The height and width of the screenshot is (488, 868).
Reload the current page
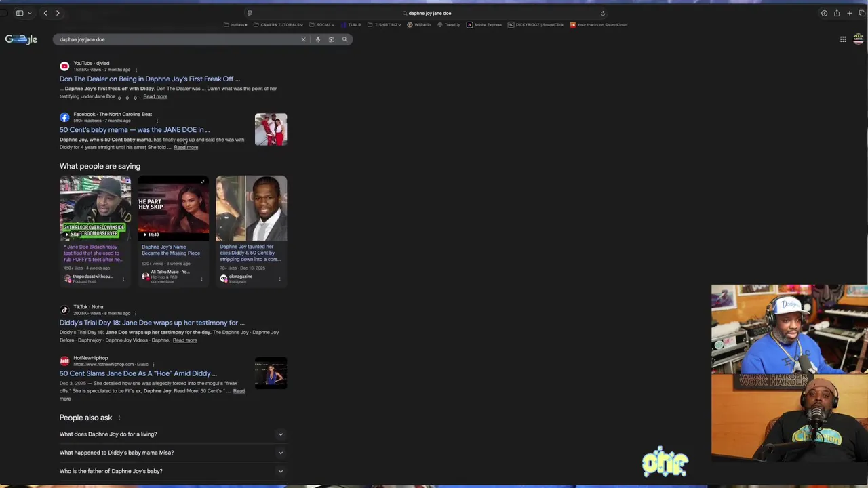[x=602, y=13]
